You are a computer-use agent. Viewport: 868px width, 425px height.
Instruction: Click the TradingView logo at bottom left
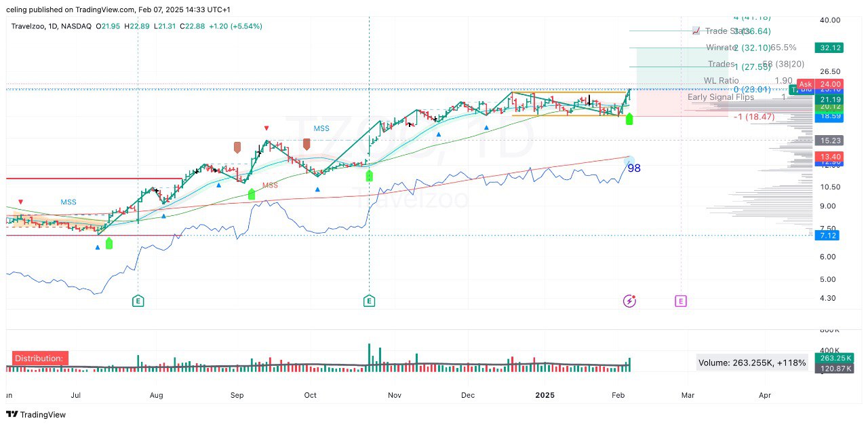coord(36,414)
